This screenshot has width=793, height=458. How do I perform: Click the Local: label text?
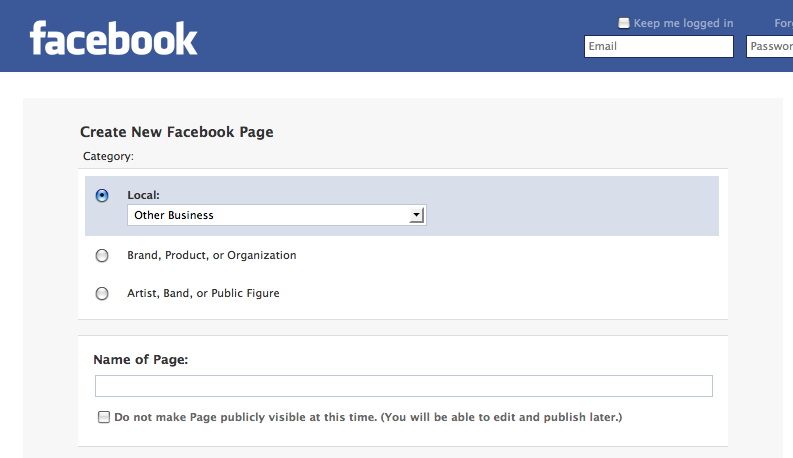[143, 195]
